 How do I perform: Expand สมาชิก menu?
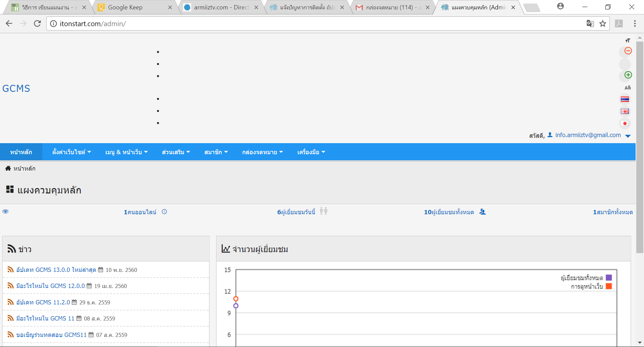(216, 152)
